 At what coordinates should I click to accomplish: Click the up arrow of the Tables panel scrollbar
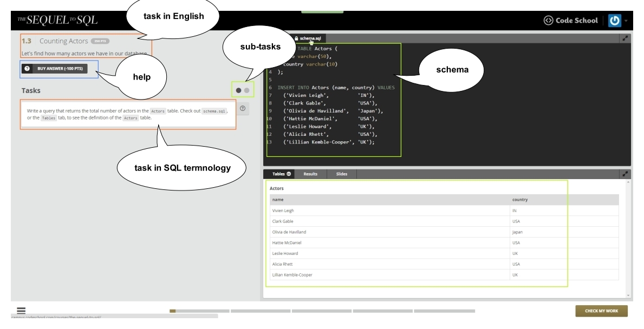628,182
